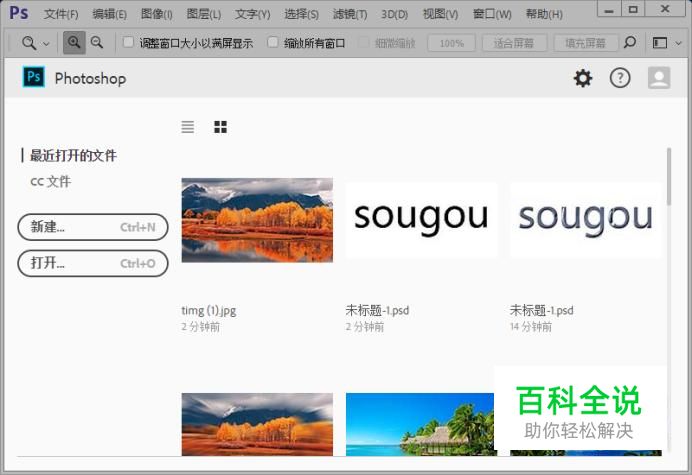Click the Photoshop Ps logo in start header
Image resolution: width=692 pixels, height=475 pixels.
(34, 77)
